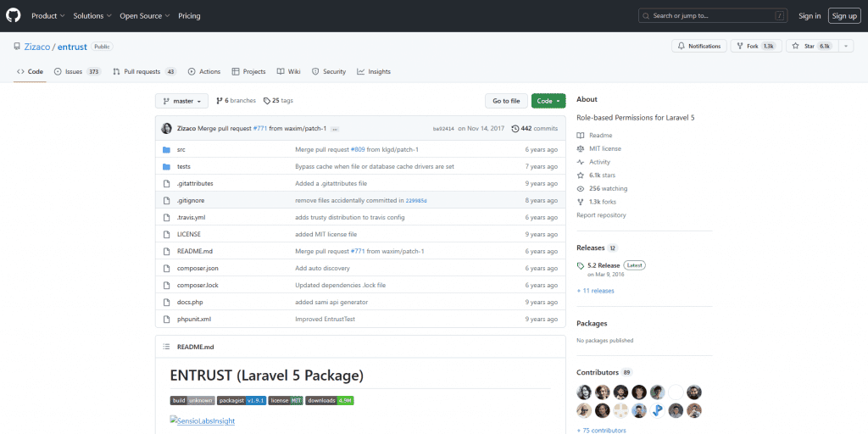Open the SensioLabsInsight link

click(203, 421)
